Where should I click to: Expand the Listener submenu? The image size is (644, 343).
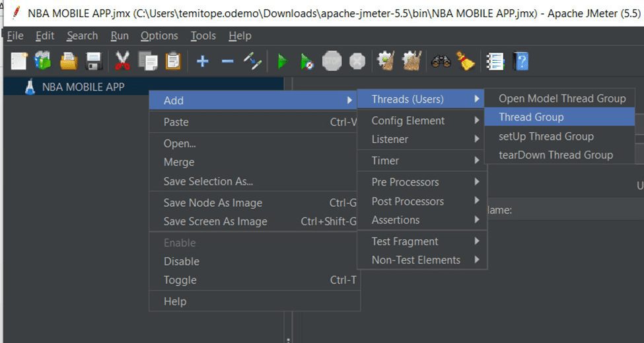(421, 139)
